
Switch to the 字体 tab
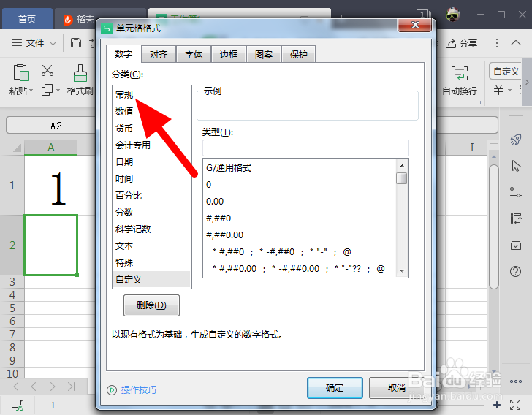tap(194, 54)
